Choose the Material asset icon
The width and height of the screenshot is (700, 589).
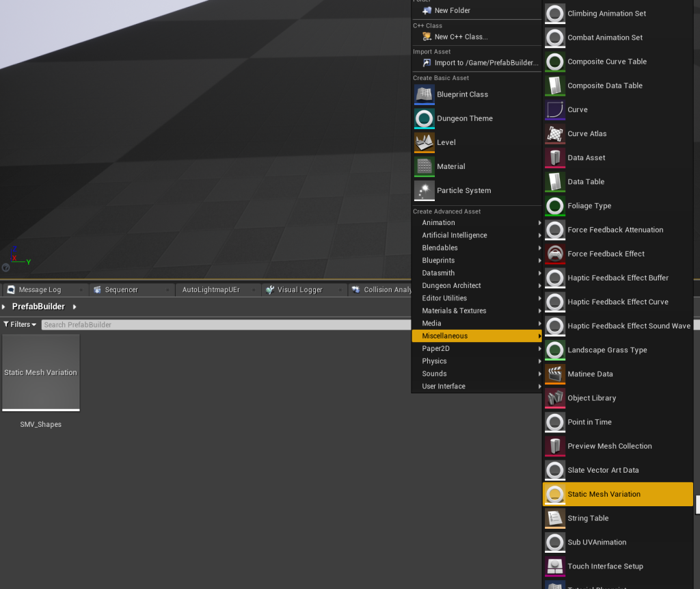click(424, 166)
